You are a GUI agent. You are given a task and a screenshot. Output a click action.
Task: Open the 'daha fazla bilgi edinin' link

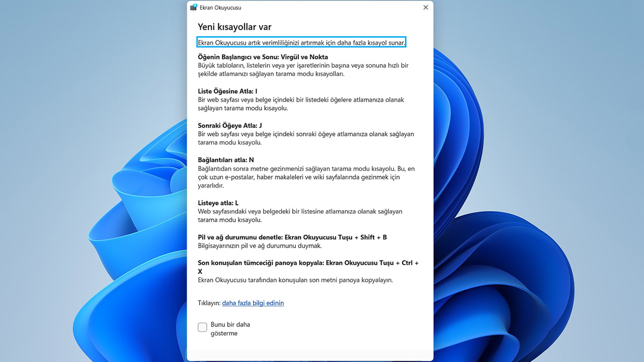click(x=253, y=303)
